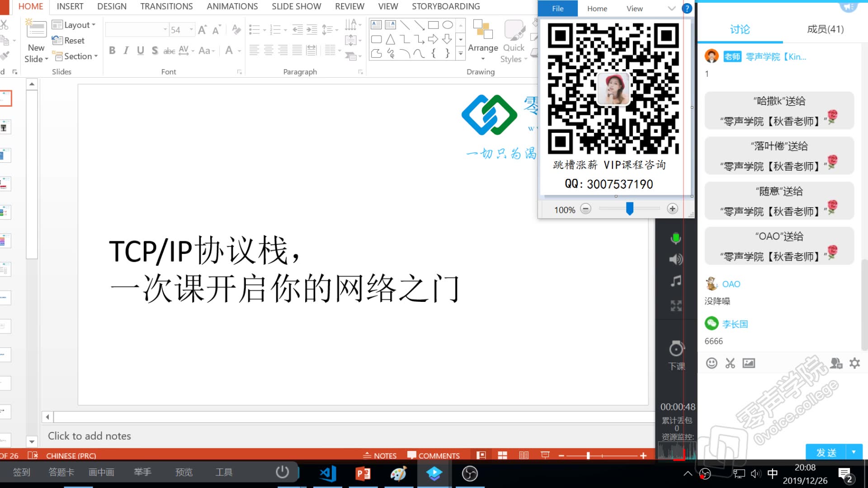Click the music note icon

coord(675,281)
